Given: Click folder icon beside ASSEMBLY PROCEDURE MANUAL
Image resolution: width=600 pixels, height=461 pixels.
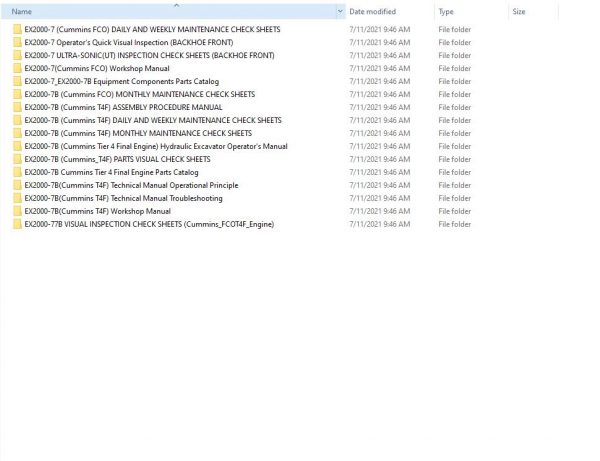Looking at the screenshot, I should click(x=17, y=108).
